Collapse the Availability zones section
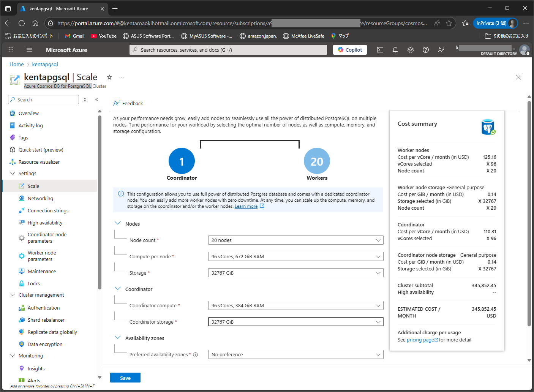Viewport: 534px width, 392px height. 118,338
